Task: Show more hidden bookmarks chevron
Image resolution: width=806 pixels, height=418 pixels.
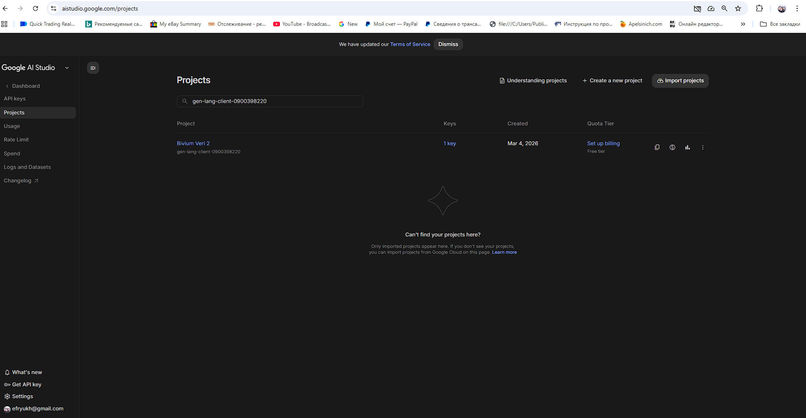Action: pyautogui.click(x=743, y=24)
